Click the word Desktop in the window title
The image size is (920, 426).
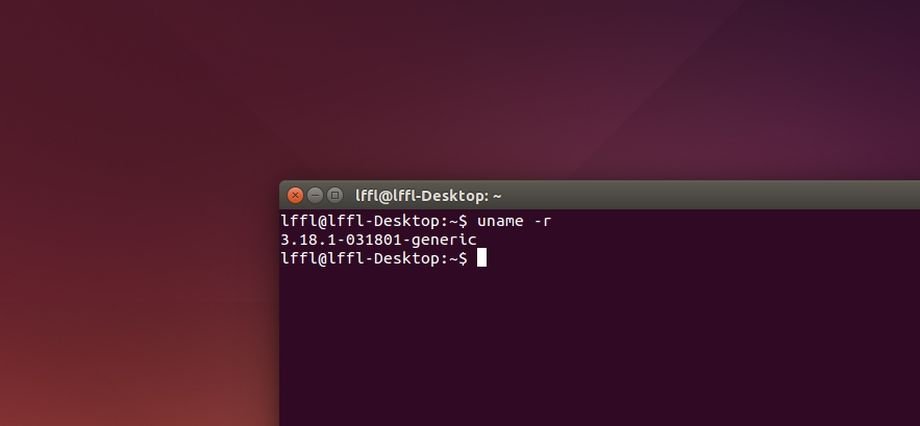(x=458, y=196)
